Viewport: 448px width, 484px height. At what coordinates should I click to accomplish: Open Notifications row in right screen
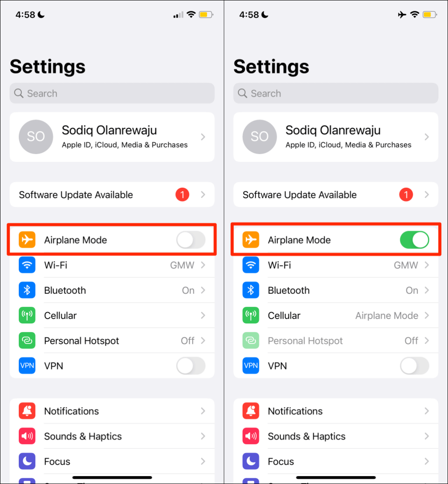336,411
